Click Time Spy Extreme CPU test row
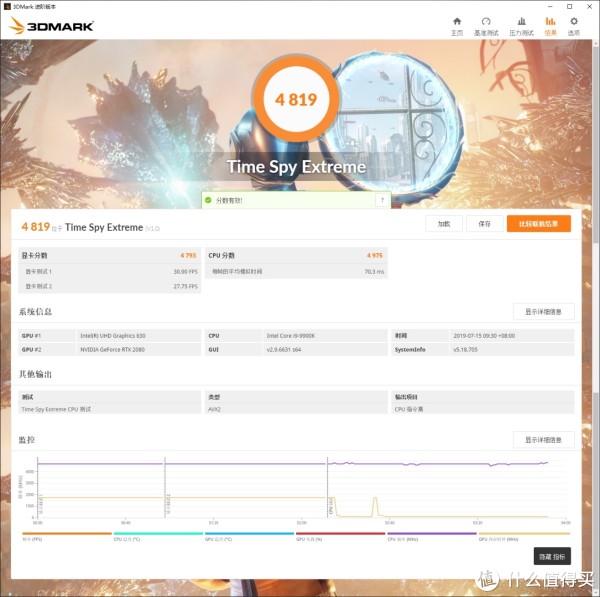The height and width of the screenshot is (597, 600). (109, 409)
